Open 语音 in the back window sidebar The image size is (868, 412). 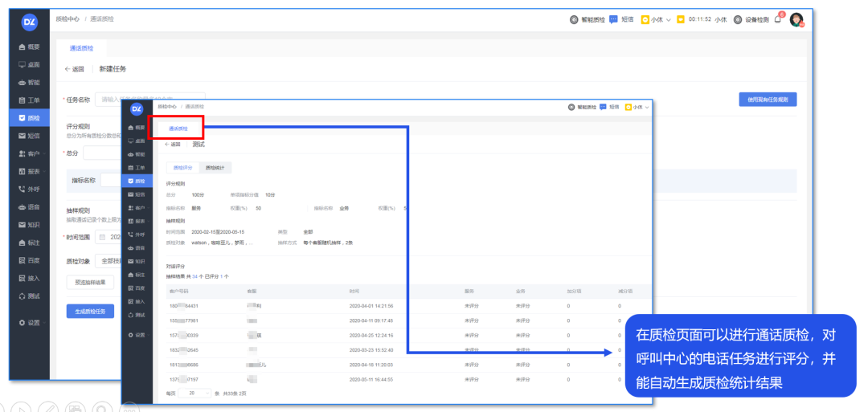tap(30, 207)
